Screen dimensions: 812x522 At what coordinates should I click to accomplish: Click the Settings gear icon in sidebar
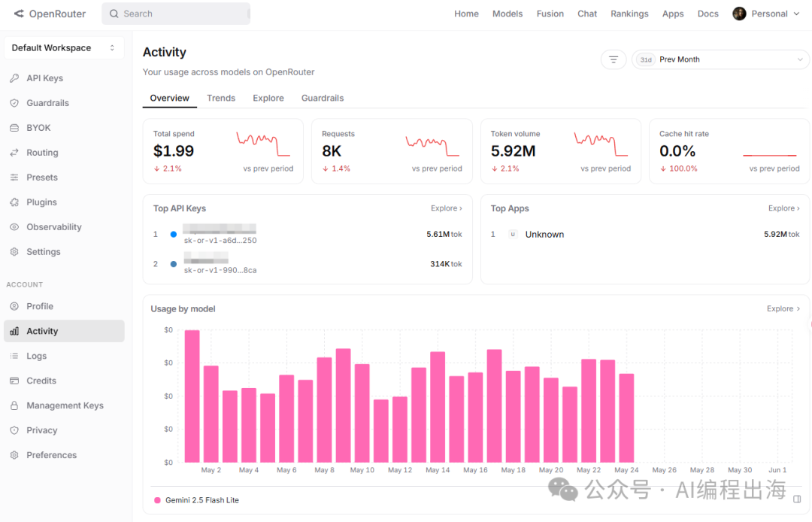point(14,252)
